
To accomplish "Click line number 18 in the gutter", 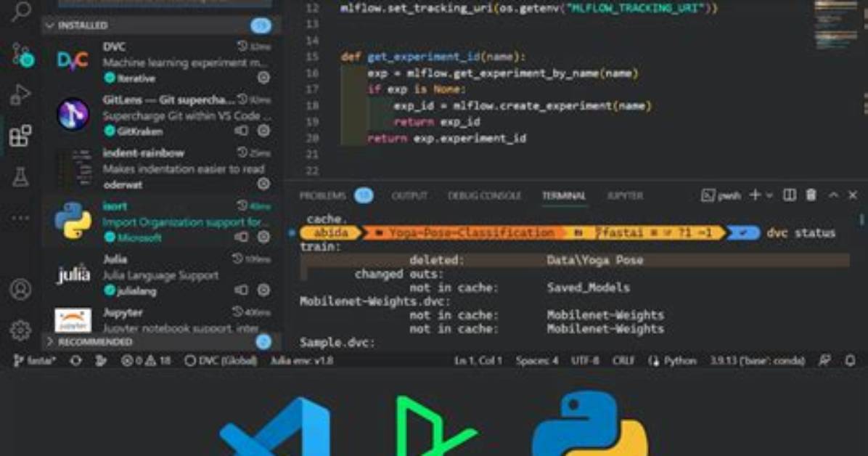I will pos(312,105).
